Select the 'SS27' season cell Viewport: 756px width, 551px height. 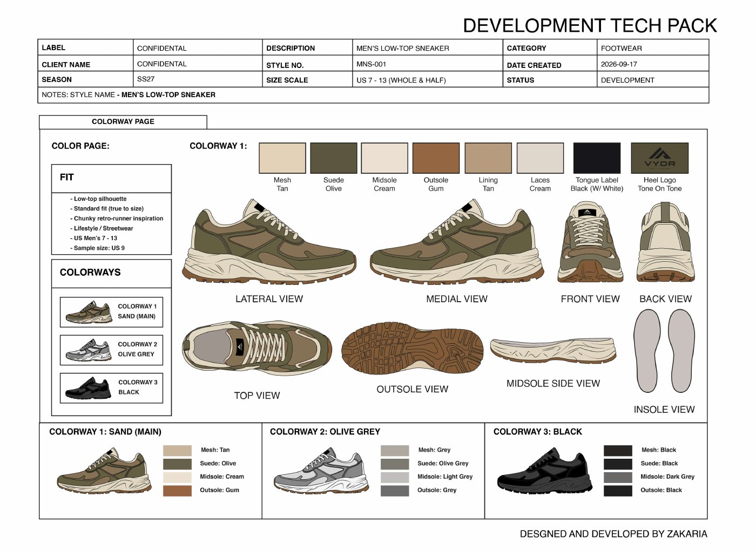198,79
